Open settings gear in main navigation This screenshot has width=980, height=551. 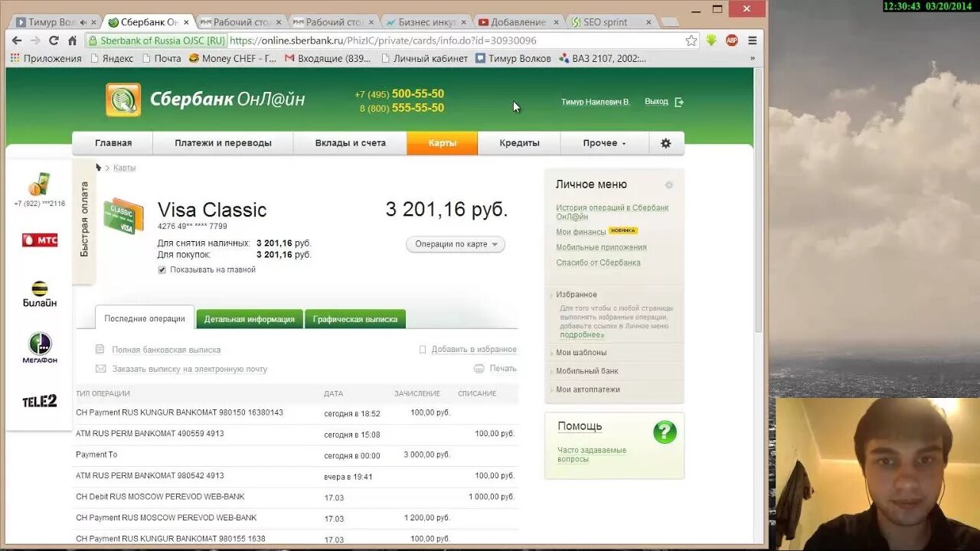tap(666, 143)
